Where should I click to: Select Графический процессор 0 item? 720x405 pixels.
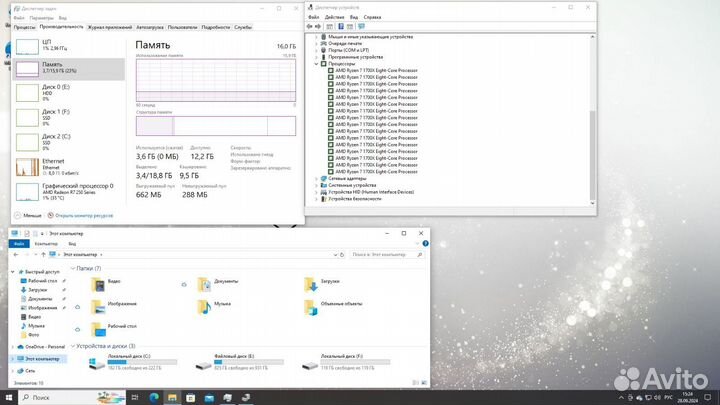[69, 192]
